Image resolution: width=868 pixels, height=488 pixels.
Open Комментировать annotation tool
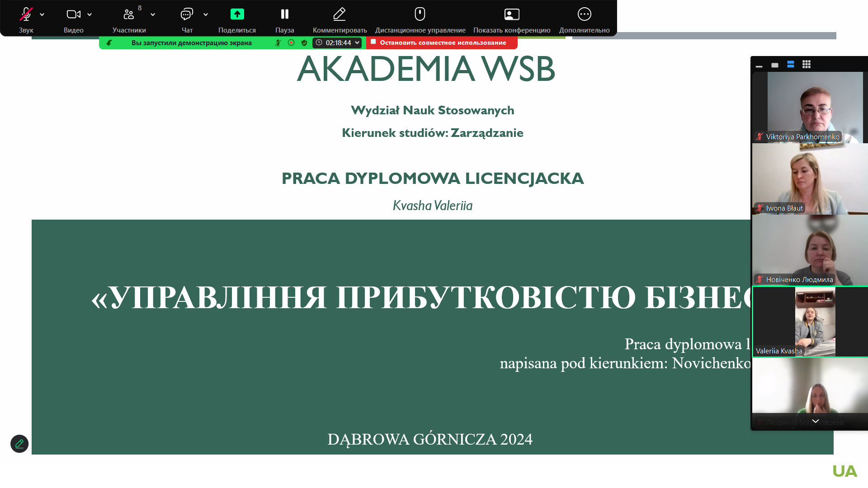point(340,14)
